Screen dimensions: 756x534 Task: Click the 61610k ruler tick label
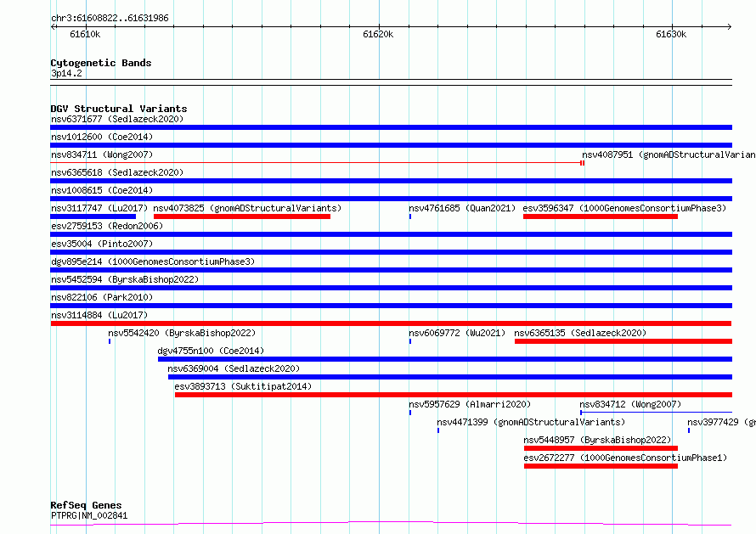(x=85, y=34)
